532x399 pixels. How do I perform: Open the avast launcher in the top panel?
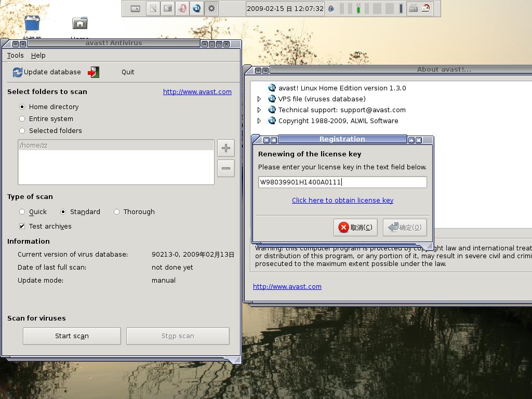tap(197, 8)
